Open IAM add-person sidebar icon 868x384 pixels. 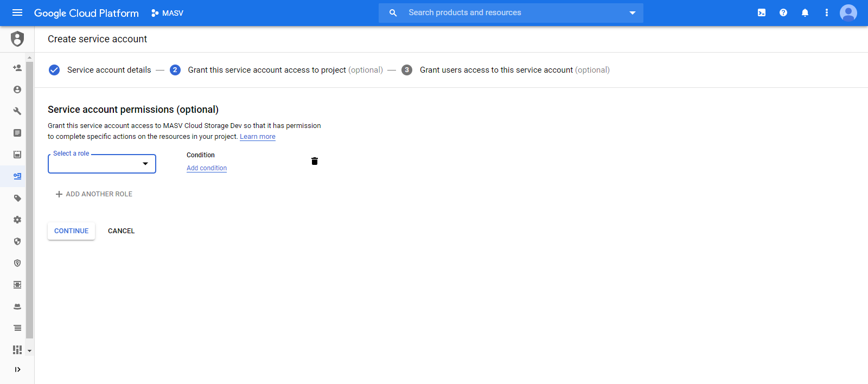(x=17, y=68)
